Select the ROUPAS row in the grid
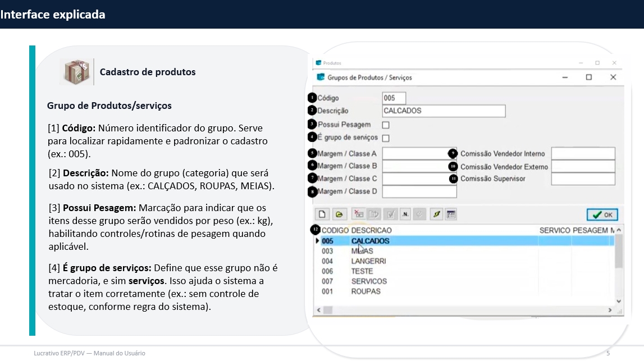 coord(366,291)
